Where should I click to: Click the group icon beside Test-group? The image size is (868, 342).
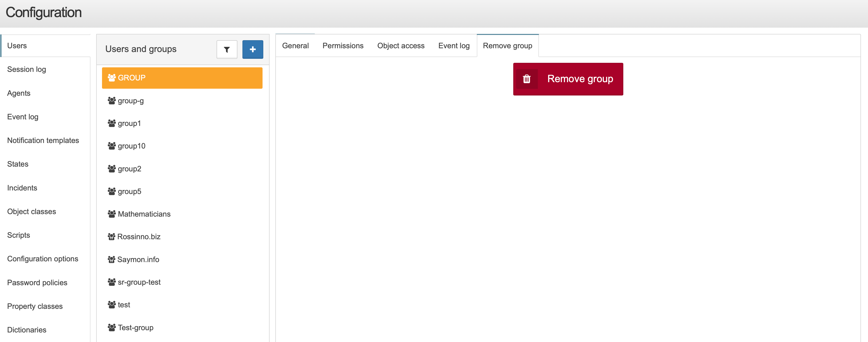tap(112, 327)
